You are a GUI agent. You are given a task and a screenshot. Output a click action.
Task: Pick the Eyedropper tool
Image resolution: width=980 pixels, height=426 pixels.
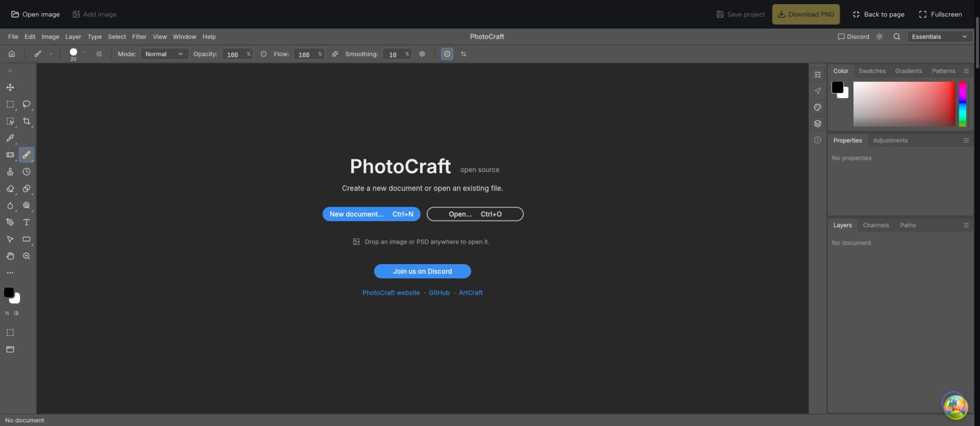click(10, 138)
